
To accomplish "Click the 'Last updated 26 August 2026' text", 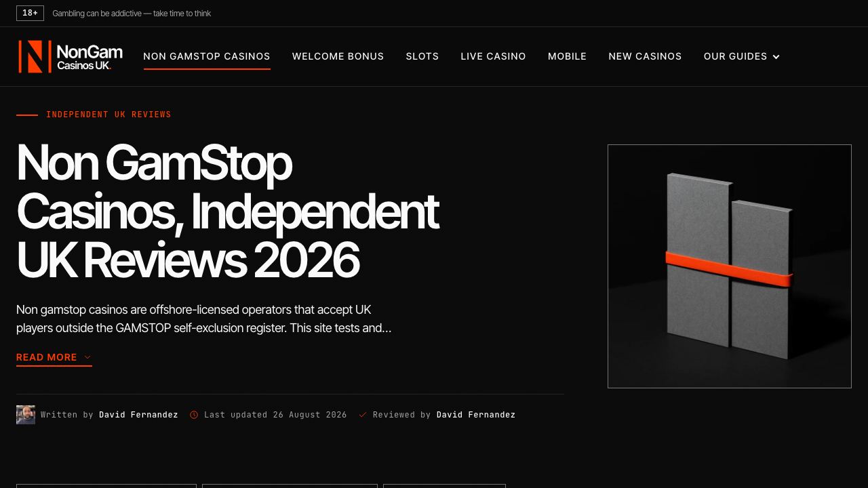I will coord(275,415).
